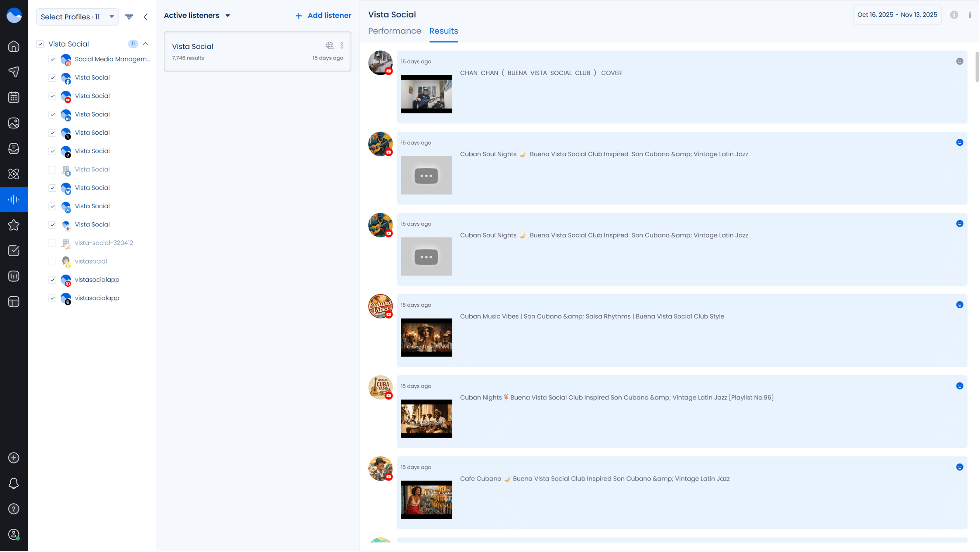The height and width of the screenshot is (552, 980).
Task: Collapse the Vista Social profile group
Action: coord(146,44)
